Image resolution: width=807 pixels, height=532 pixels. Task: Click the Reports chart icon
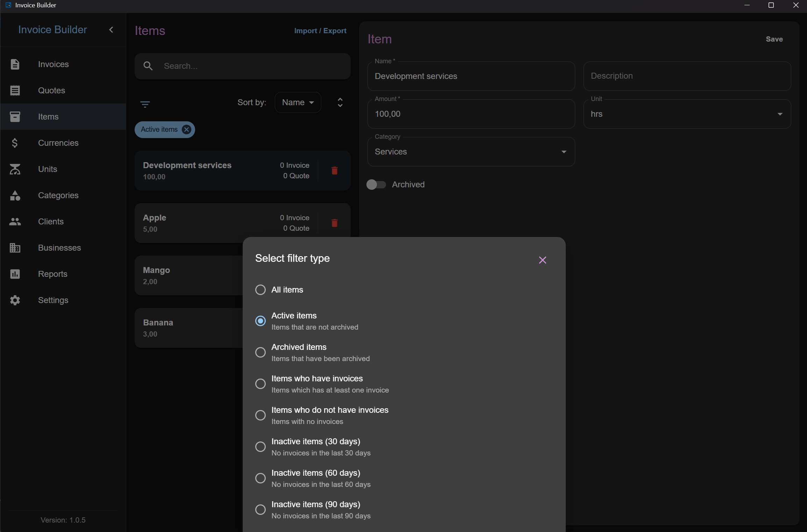tap(15, 274)
